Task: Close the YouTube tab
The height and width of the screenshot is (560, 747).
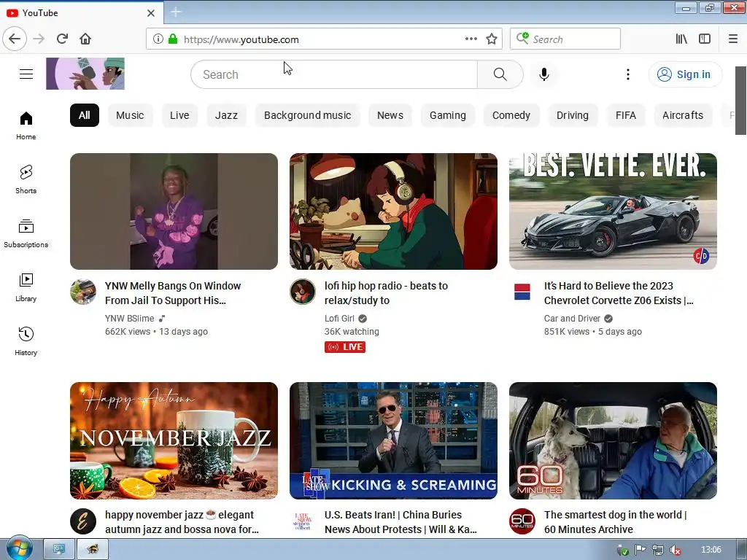Action: 151,13
